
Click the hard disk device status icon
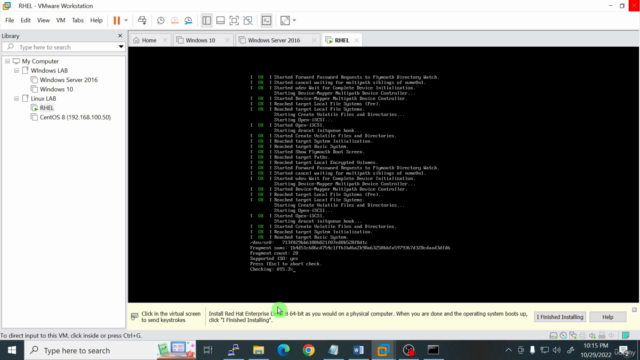click(x=553, y=336)
